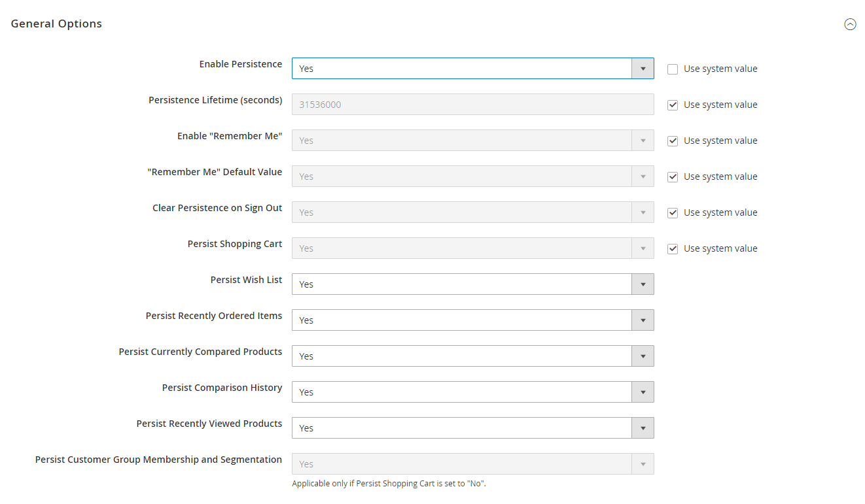
Task: Click the Persist Shopping Cart disabled dropdown
Action: click(x=472, y=248)
